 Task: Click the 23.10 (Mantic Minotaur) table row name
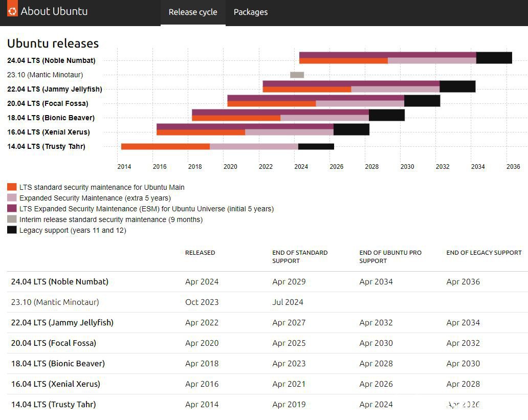55,302
